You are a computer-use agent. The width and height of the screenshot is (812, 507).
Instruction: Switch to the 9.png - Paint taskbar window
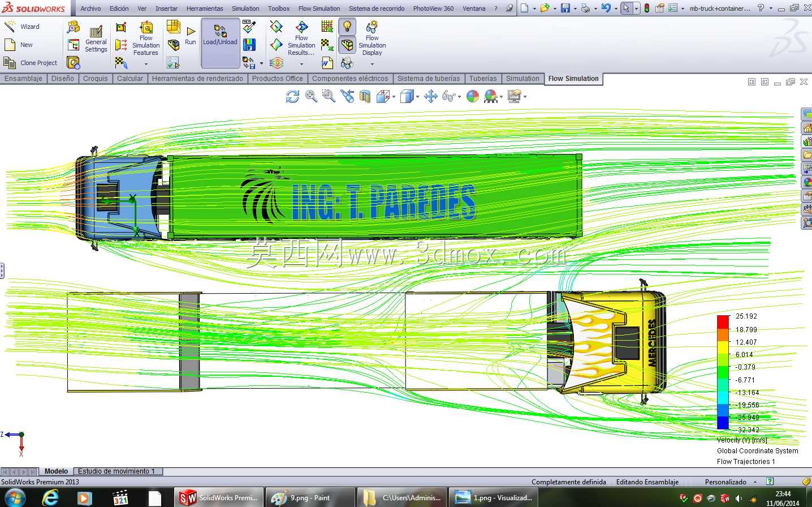pos(310,498)
